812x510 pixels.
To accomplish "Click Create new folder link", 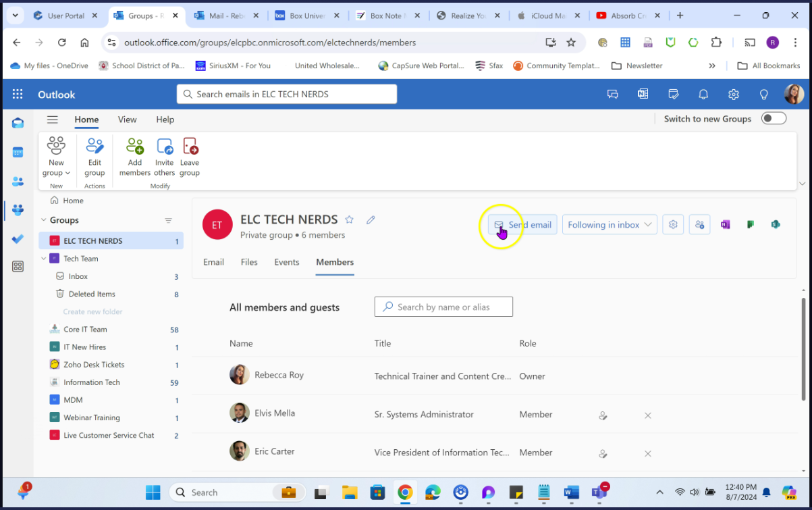I will [93, 312].
